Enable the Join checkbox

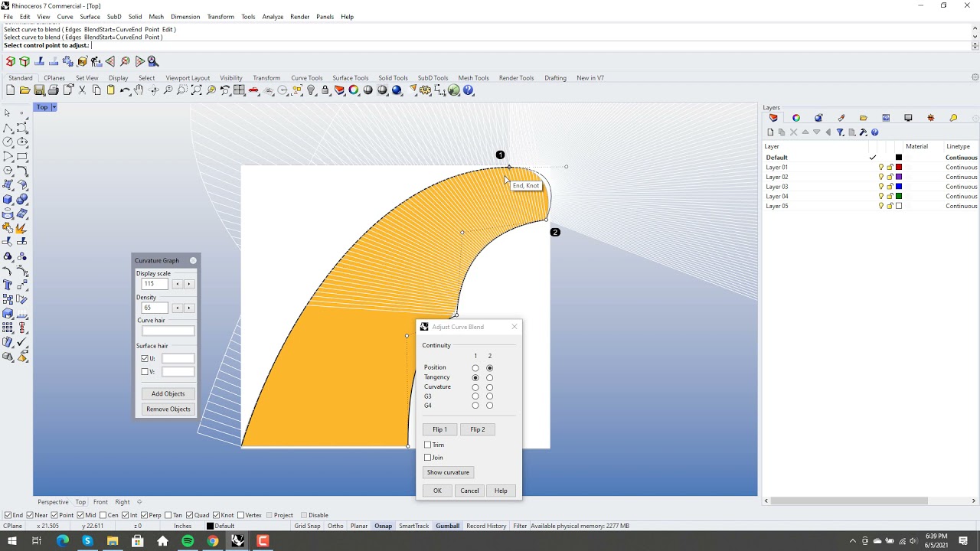point(427,458)
